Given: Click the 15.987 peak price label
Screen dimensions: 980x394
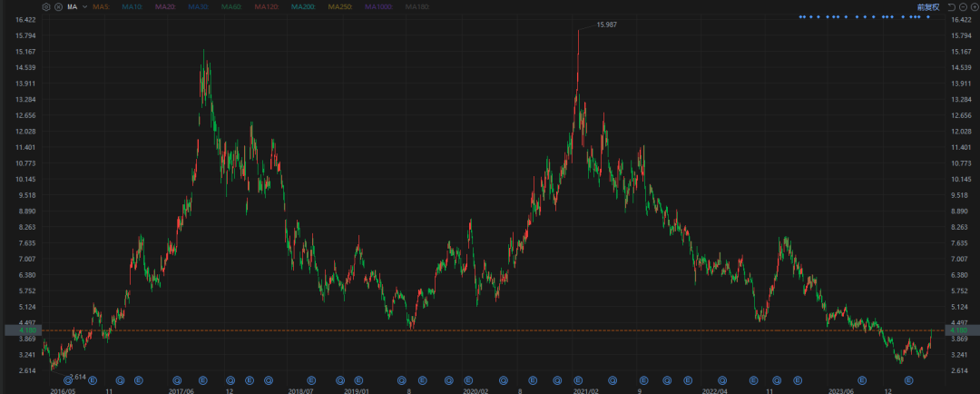Looking at the screenshot, I should (606, 25).
